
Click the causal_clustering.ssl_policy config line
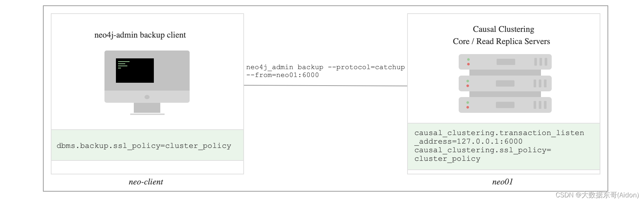(483, 154)
